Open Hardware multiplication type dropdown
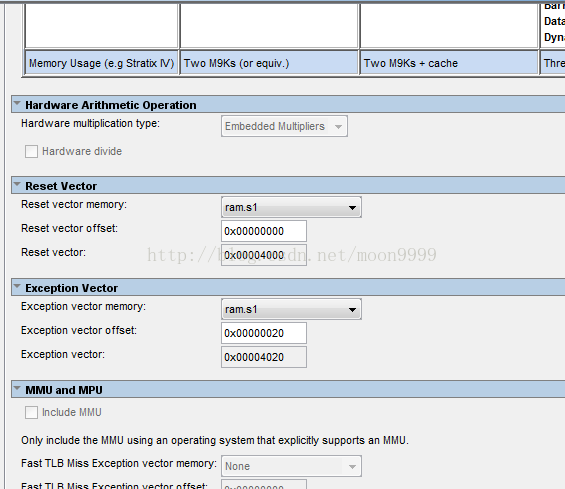565x489 pixels. click(284, 126)
